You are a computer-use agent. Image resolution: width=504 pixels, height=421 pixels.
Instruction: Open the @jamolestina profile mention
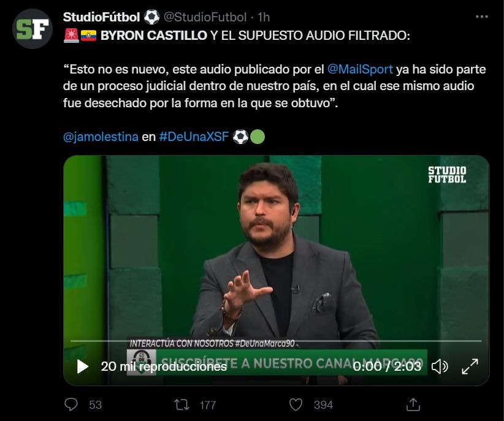point(101,137)
